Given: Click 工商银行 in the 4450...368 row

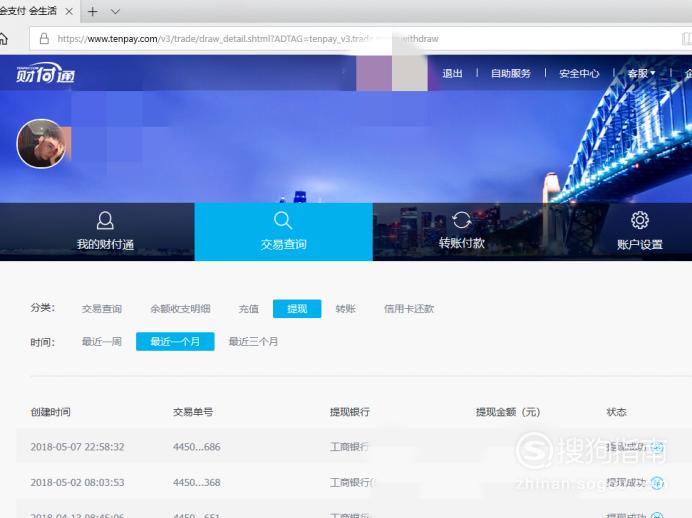Looking at the screenshot, I should click(x=352, y=483).
